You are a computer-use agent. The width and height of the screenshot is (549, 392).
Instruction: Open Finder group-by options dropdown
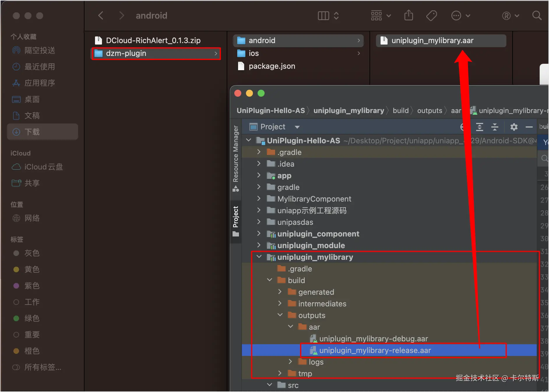tap(381, 15)
